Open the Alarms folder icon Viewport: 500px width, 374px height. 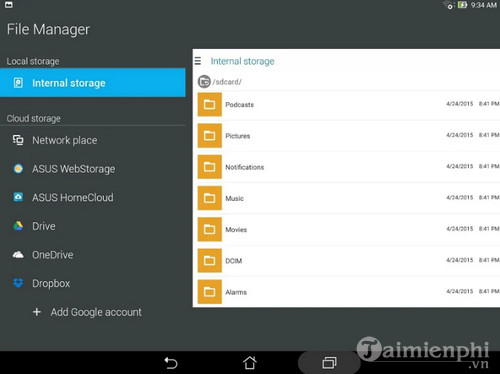(x=210, y=292)
